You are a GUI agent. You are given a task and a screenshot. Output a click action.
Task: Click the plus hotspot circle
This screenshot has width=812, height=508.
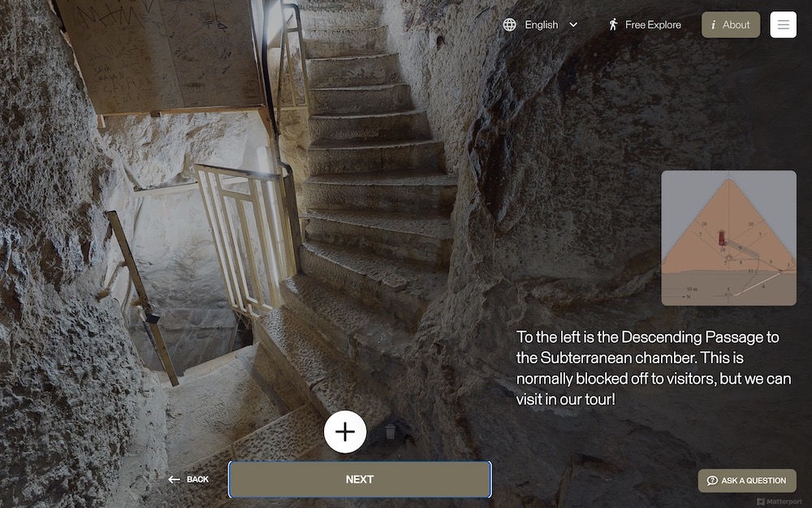(x=345, y=432)
